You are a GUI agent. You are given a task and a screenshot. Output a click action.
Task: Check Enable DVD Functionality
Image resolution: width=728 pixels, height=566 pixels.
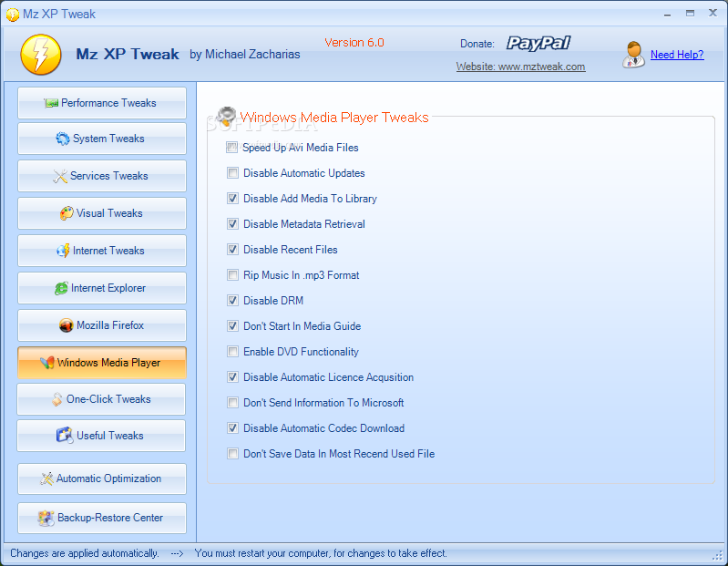click(232, 352)
